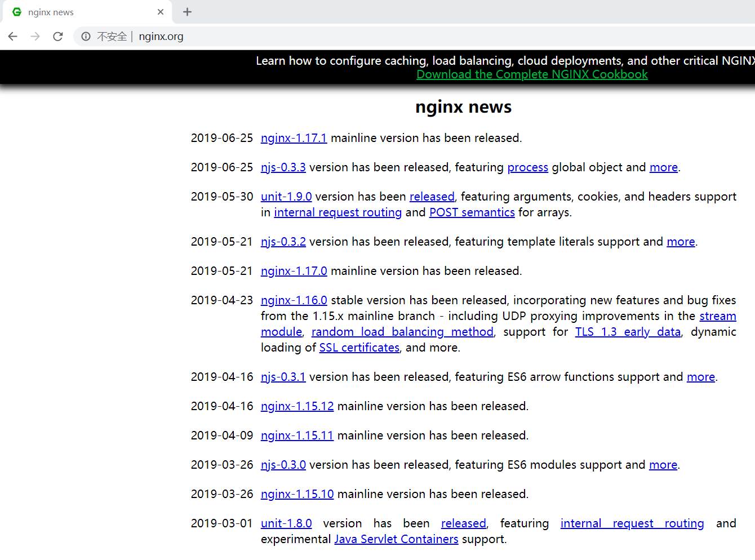Viewport: 755px width, 560px height.
Task: Click the site security info icon
Action: pos(86,37)
